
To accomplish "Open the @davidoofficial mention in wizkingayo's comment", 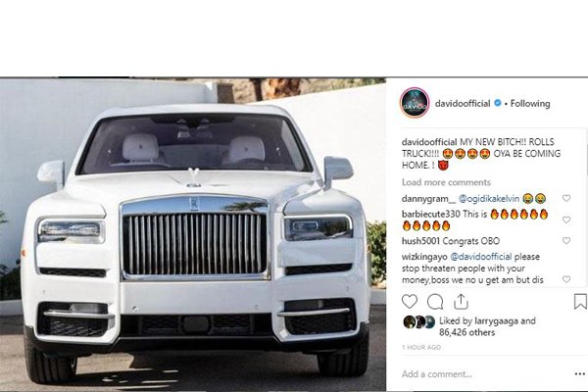I will (x=481, y=257).
